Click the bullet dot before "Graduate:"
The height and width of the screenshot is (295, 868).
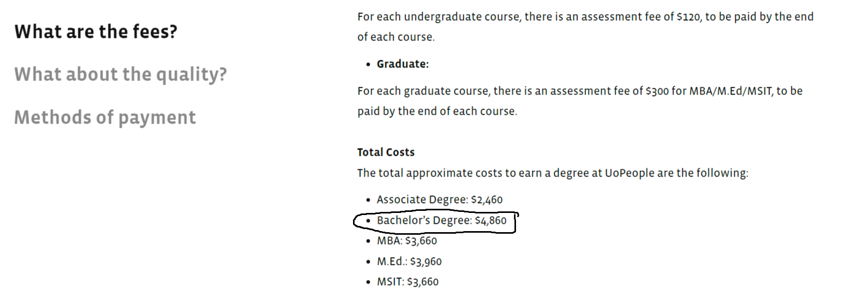point(368,64)
